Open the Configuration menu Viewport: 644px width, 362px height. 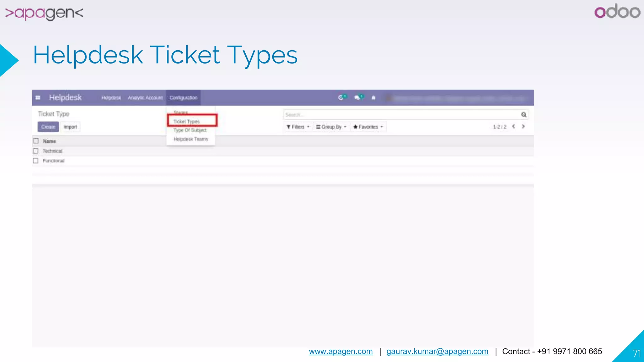(183, 98)
